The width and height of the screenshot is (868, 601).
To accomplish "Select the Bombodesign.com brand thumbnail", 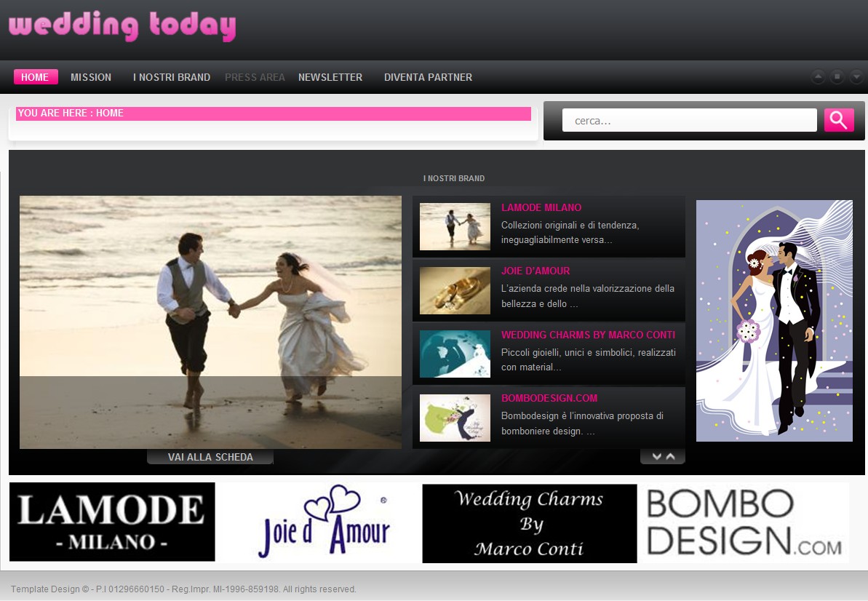I will click(455, 418).
